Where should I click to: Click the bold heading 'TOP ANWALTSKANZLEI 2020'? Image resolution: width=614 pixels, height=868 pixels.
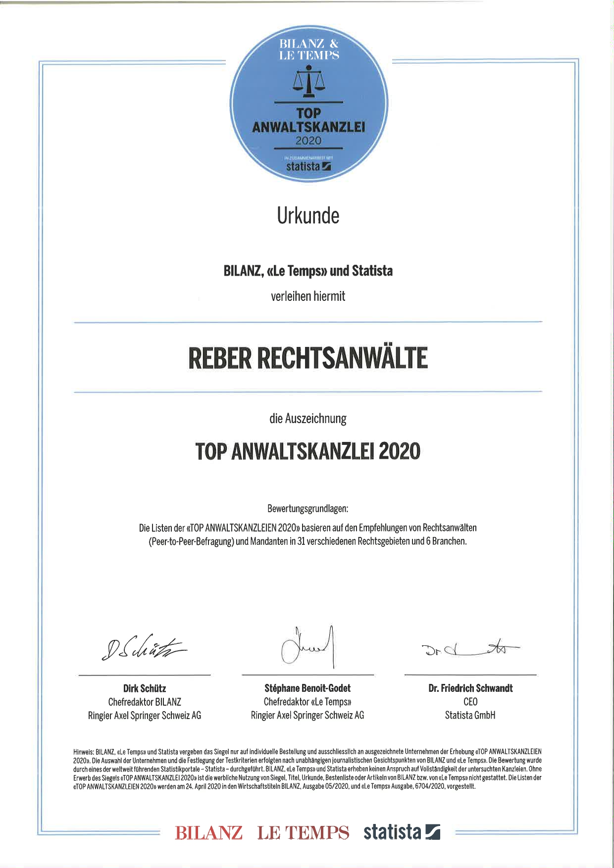(308, 451)
